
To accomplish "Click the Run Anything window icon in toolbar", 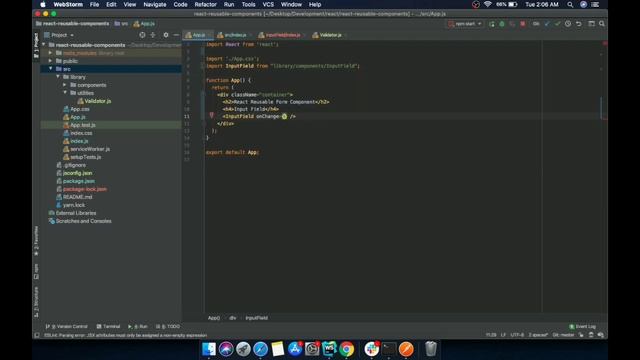I will pyautogui.click(x=591, y=24).
